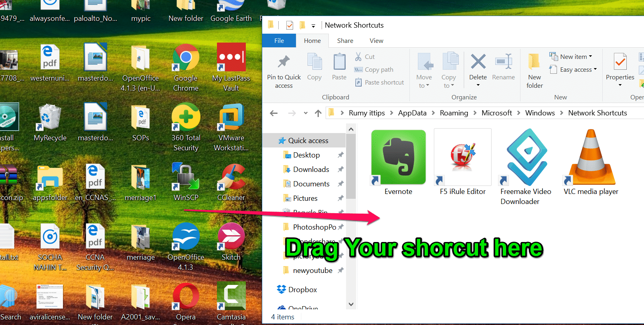Switch to the Share ribbon tab
This screenshot has width=644, height=325.
(x=345, y=41)
